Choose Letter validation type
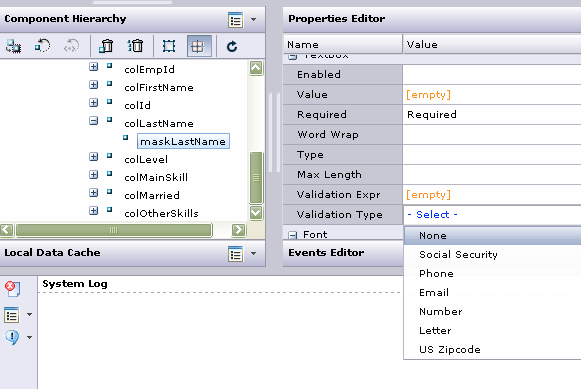The width and height of the screenshot is (581, 389). pos(492,330)
